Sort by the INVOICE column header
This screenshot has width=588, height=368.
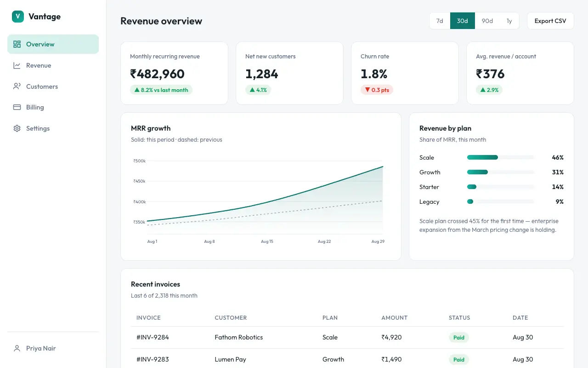click(x=148, y=318)
